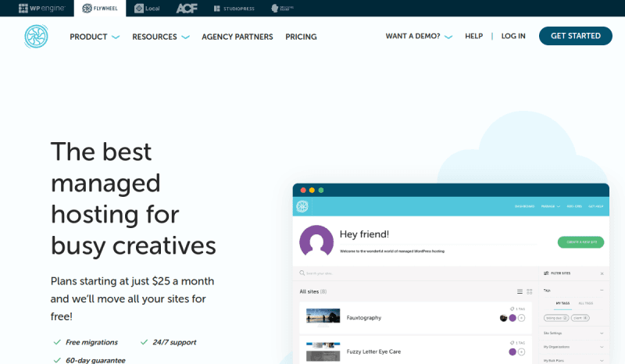
Task: Click the Filter Sites icon
Action: 545,273
